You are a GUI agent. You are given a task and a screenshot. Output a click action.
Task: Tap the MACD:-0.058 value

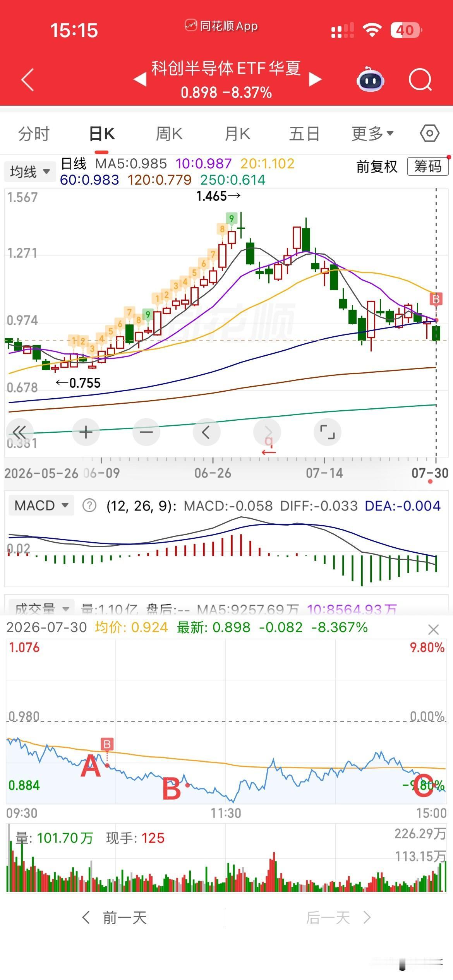tap(228, 505)
